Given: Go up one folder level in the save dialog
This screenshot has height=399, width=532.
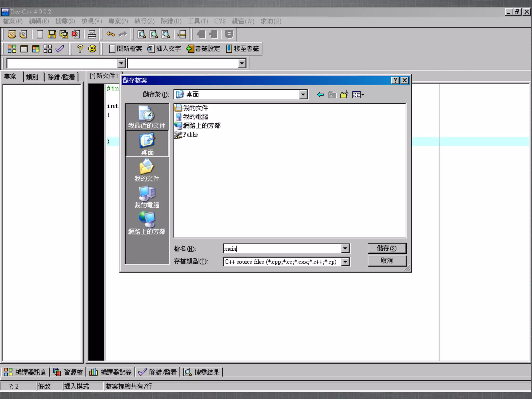Looking at the screenshot, I should 332,95.
